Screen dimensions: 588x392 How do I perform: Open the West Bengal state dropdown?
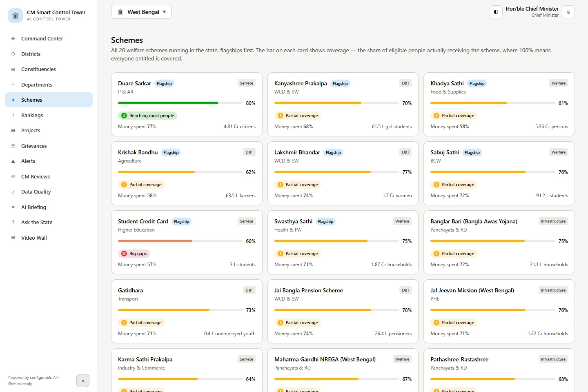(141, 12)
